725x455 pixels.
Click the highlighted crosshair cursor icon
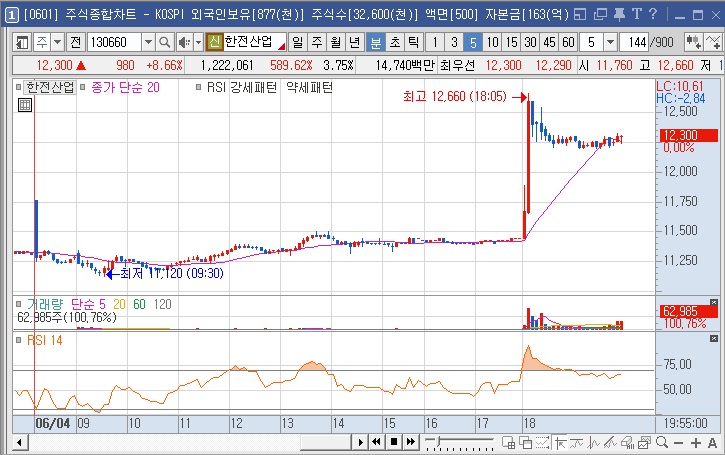(560, 443)
